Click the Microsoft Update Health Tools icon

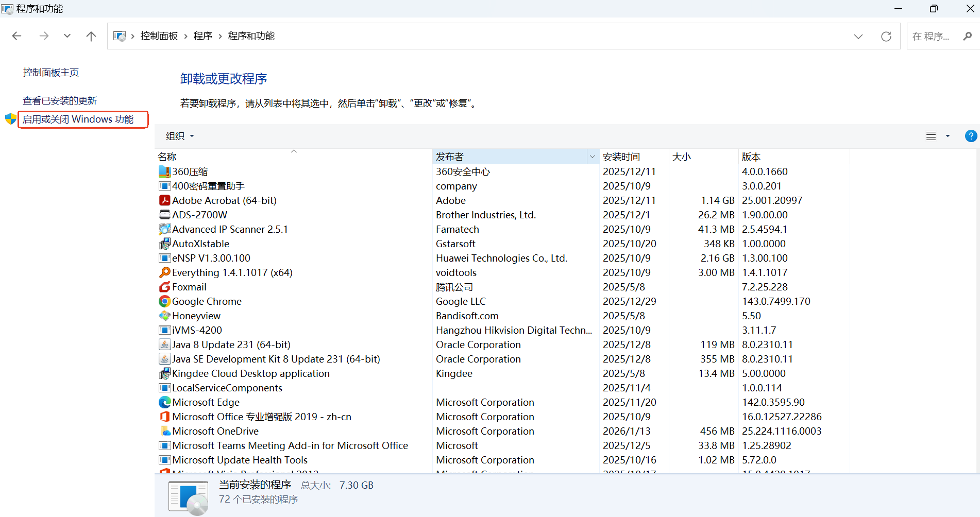(x=164, y=460)
